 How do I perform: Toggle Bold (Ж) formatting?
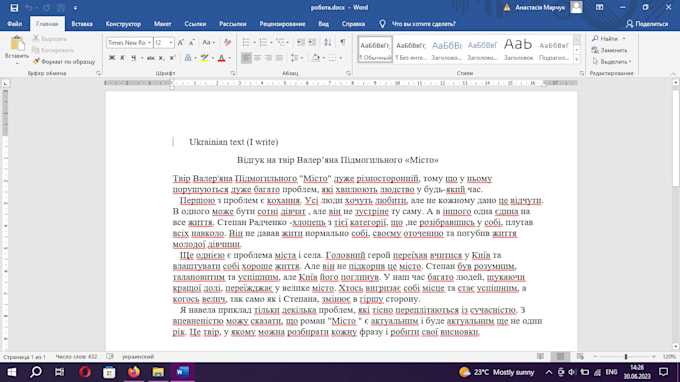[x=112, y=58]
